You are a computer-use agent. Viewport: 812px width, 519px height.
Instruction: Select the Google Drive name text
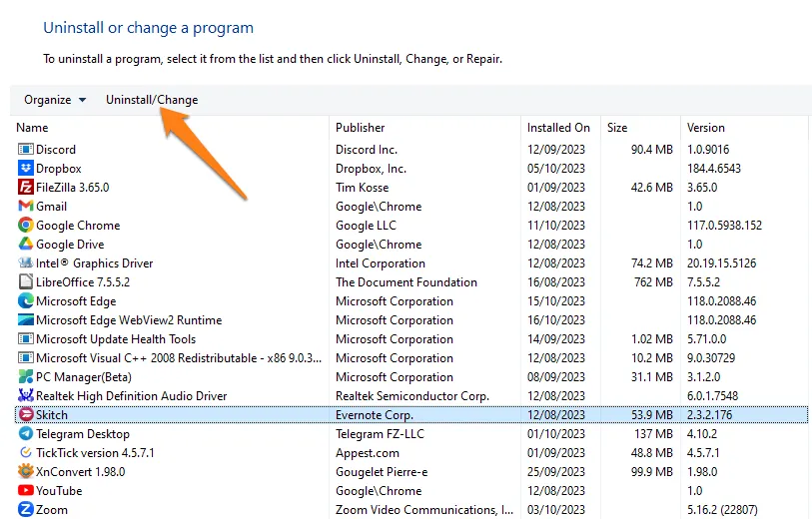70,245
